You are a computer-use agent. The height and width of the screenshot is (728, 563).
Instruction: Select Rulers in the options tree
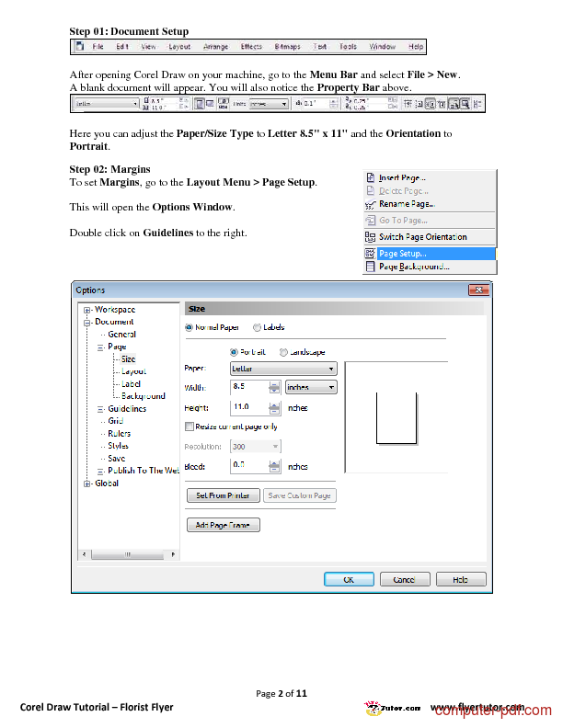(119, 434)
